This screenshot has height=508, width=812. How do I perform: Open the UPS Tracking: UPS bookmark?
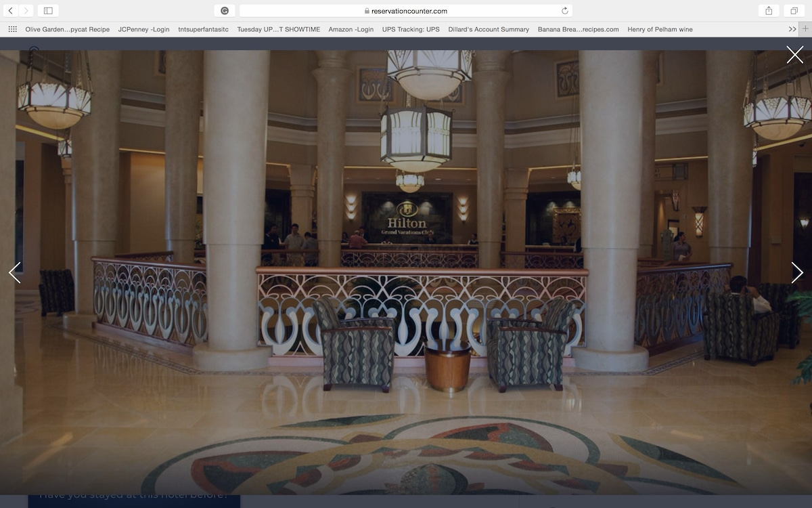(x=411, y=29)
